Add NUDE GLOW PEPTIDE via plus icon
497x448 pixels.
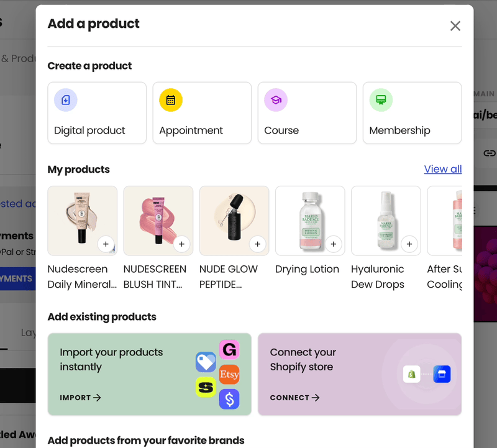(x=257, y=244)
